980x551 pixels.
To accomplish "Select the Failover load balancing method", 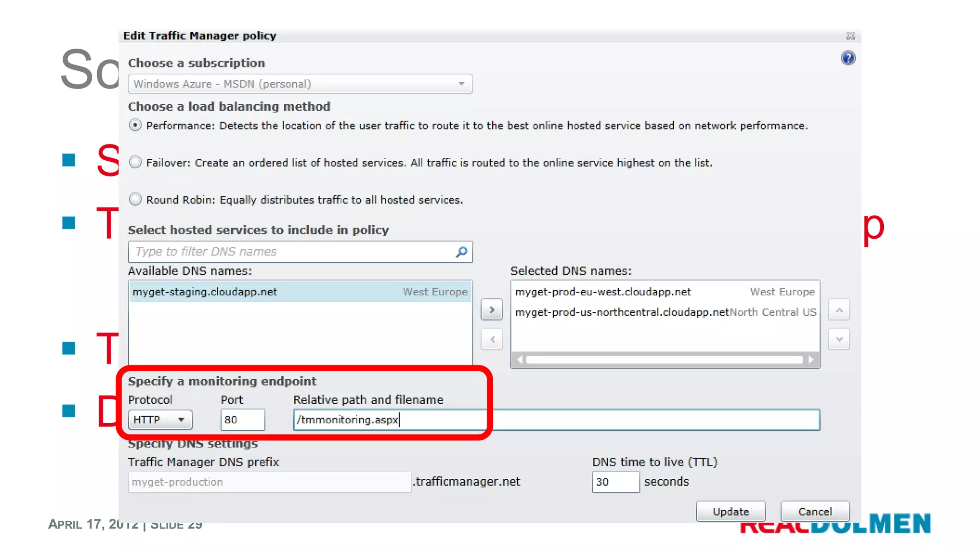I will pyautogui.click(x=135, y=163).
